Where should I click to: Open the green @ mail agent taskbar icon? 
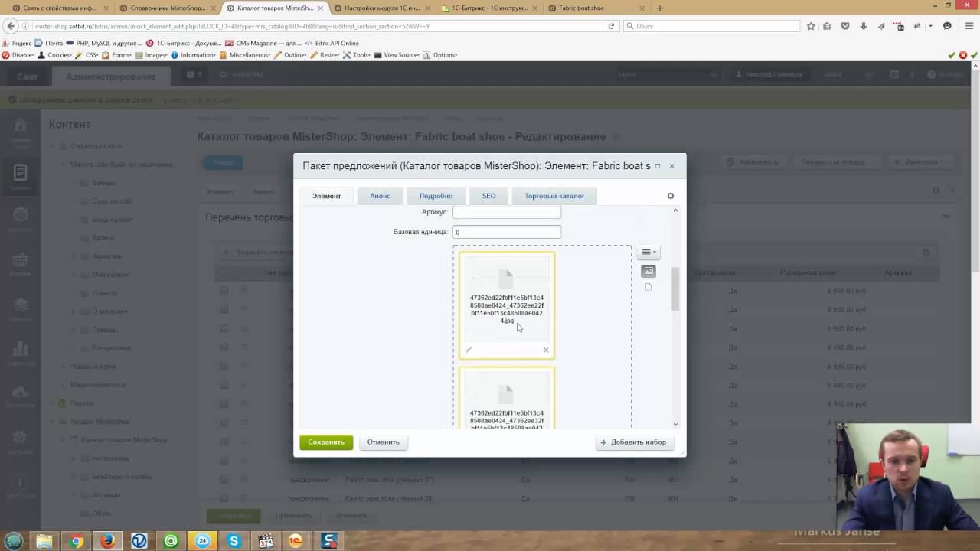coord(171,541)
